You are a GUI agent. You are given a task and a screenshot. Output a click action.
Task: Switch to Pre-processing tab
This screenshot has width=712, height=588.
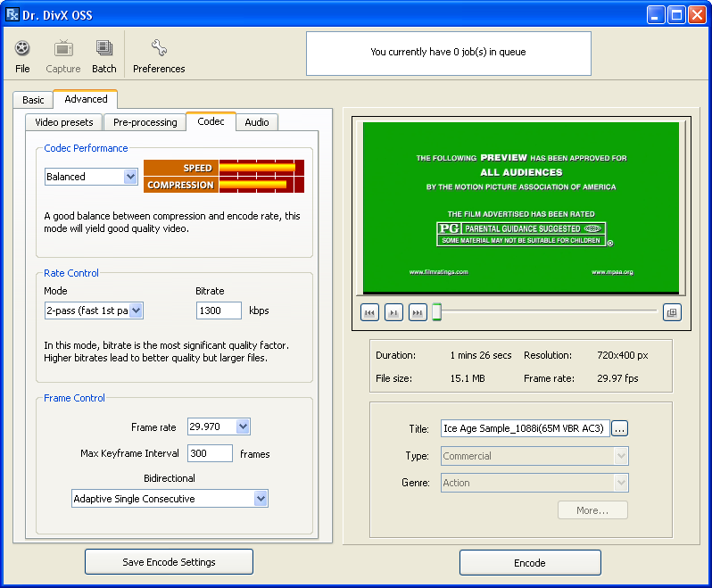(145, 122)
